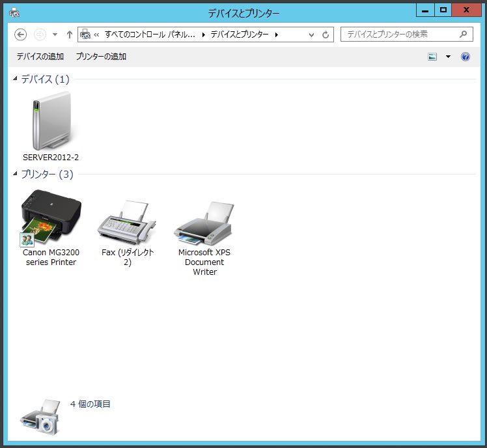The height and width of the screenshot is (448, 487).
Task: Minimize the デバイスとプリンター window
Action: (425, 10)
